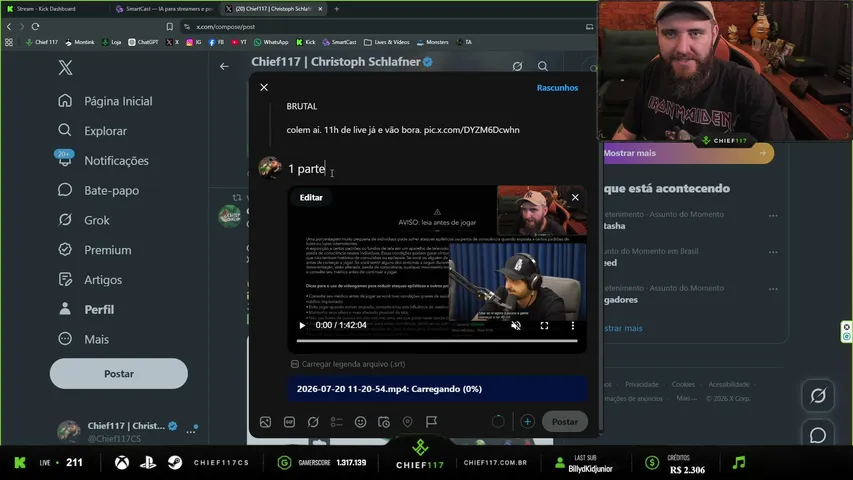Screen dimensions: 853x480
Task: Click the search icon in profile header
Action: pyautogui.click(x=543, y=66)
